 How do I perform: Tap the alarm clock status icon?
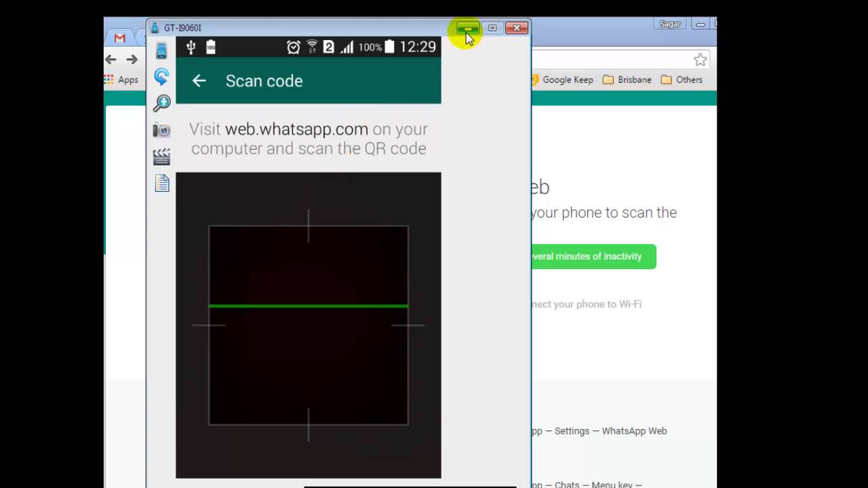click(294, 47)
